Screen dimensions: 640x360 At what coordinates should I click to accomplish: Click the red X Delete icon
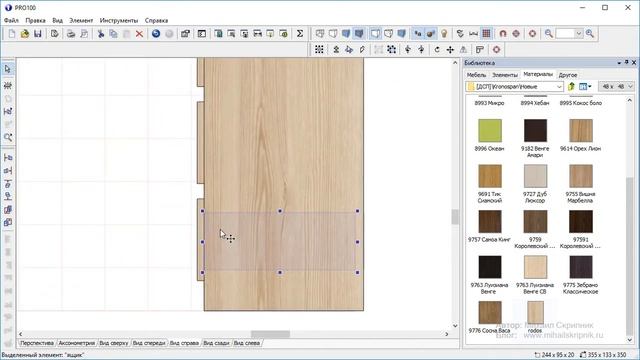point(140,34)
